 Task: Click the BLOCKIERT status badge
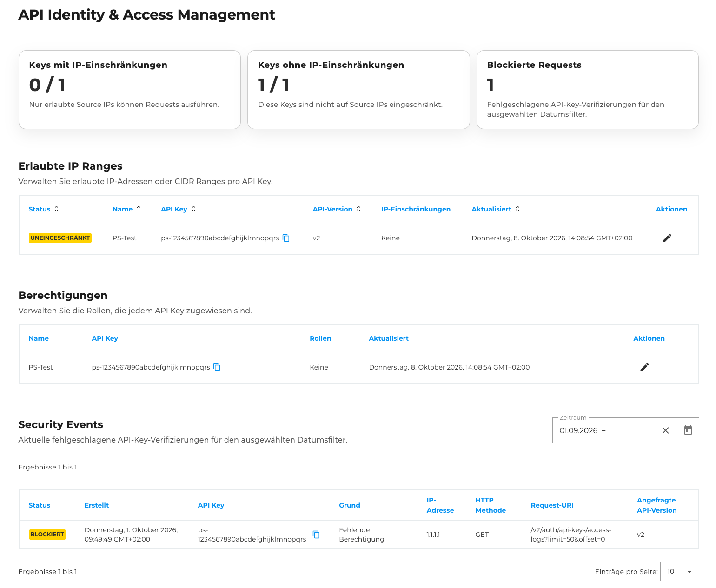point(47,535)
